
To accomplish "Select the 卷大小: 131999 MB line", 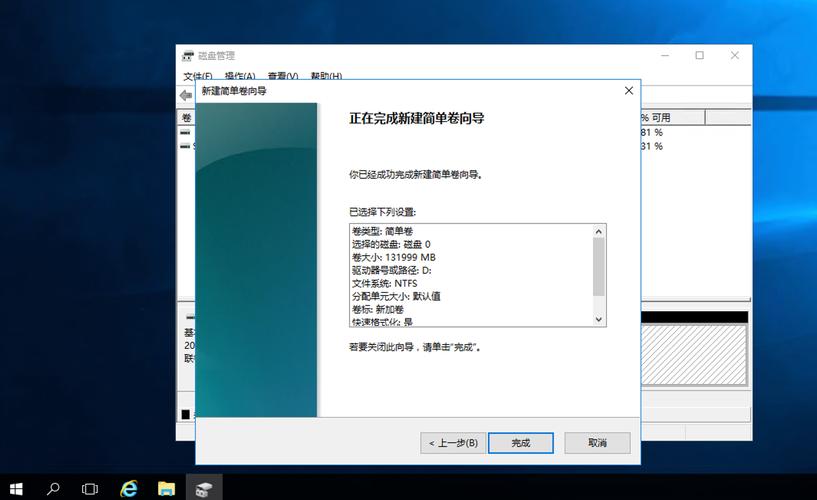I will 394,257.
